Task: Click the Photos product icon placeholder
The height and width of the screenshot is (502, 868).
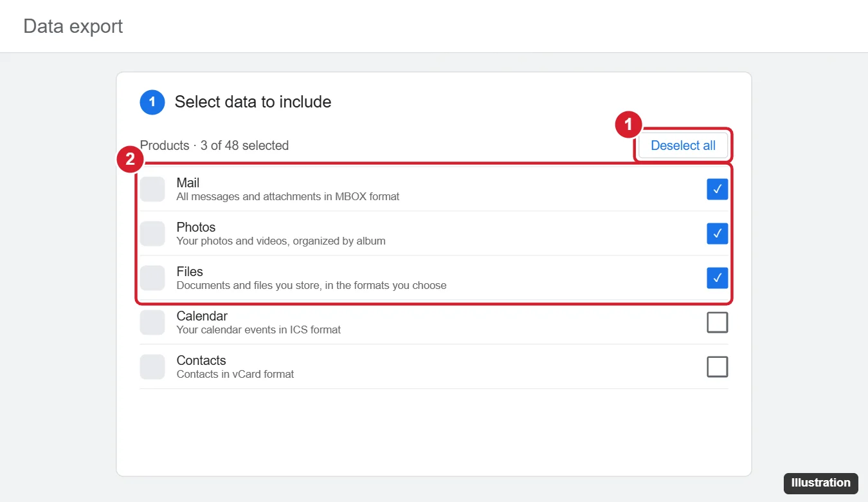Action: (x=152, y=234)
